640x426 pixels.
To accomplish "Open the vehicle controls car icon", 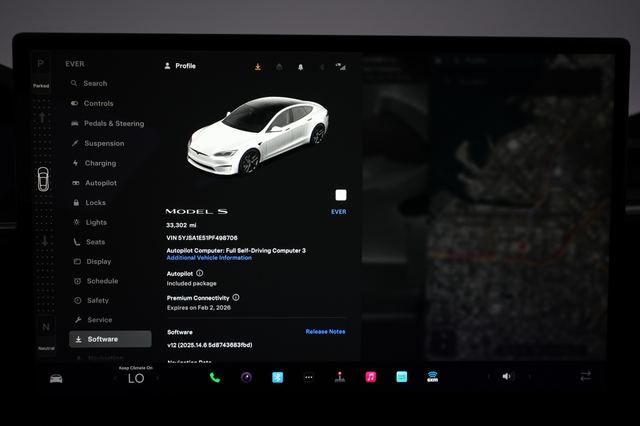I will pyautogui.click(x=56, y=378).
